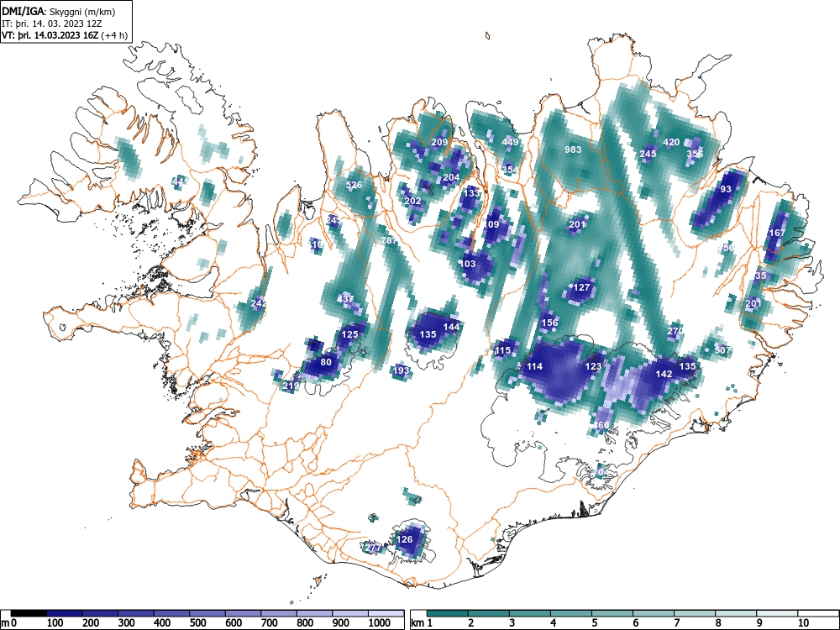This screenshot has width=840, height=630.
Task: Click the 127 value on the map
Action: click(581, 287)
